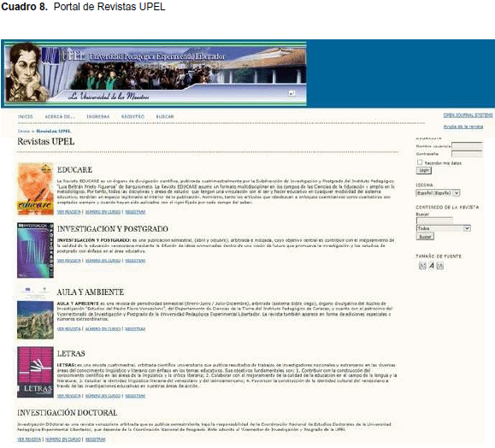Open EDUCARE Ver Revista link

pos(68,212)
